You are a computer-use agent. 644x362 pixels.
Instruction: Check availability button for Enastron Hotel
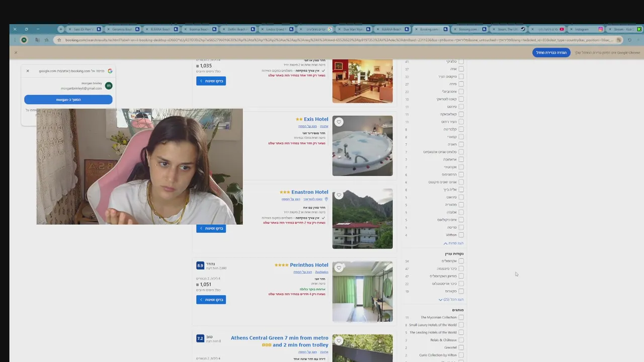click(211, 228)
